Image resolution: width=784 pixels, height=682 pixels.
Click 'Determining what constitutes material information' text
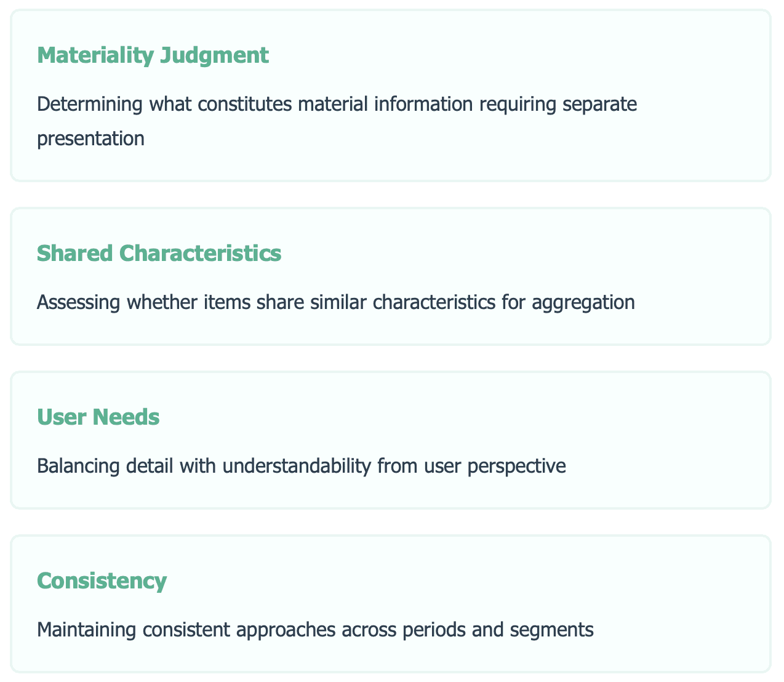click(255, 103)
